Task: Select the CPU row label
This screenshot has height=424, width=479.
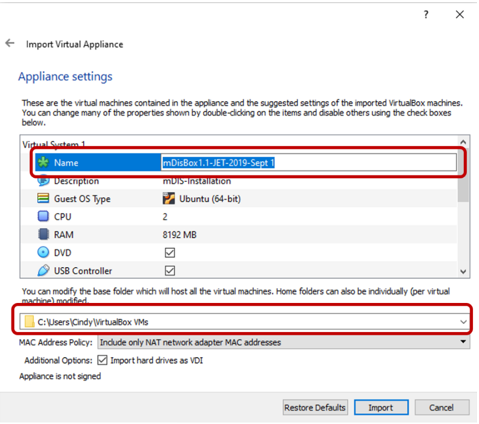Action: coord(63,217)
